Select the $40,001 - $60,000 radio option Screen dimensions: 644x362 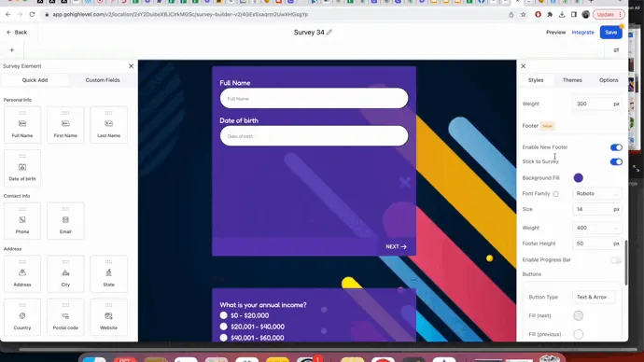[223, 338]
